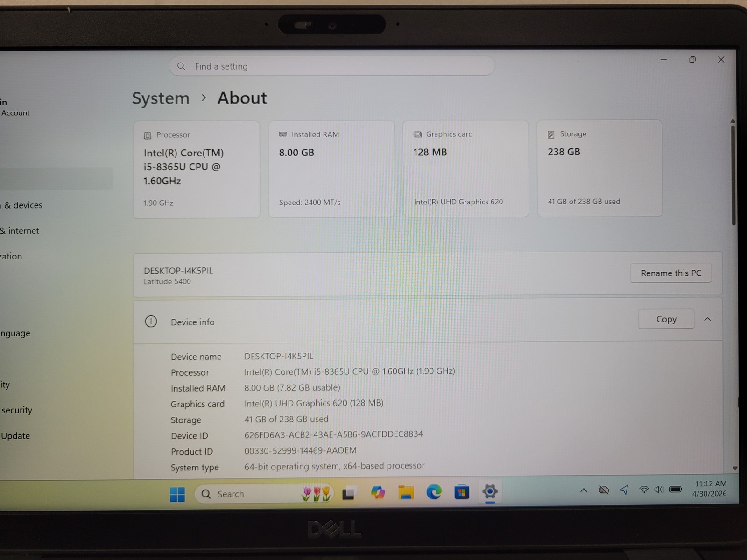Launch Copilot from taskbar

coord(378,492)
